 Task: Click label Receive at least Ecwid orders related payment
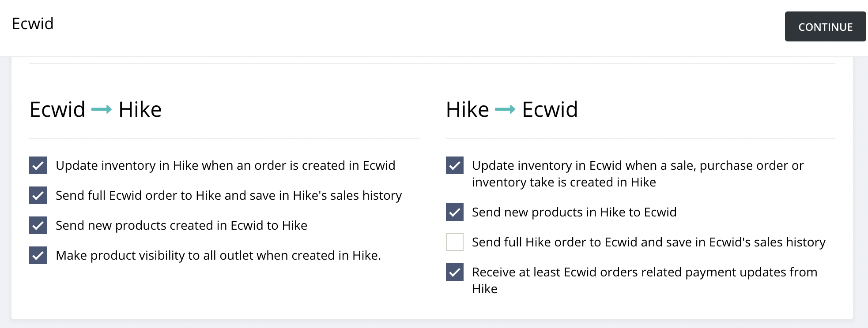coord(645,280)
